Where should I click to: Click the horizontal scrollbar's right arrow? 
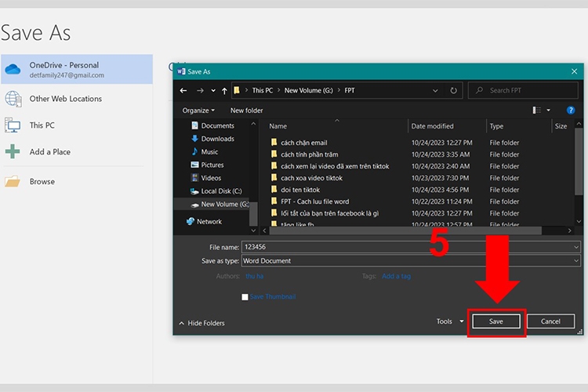pyautogui.click(x=570, y=230)
